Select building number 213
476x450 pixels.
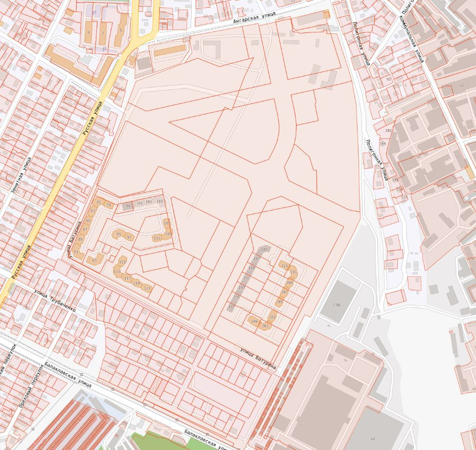(x=284, y=266)
